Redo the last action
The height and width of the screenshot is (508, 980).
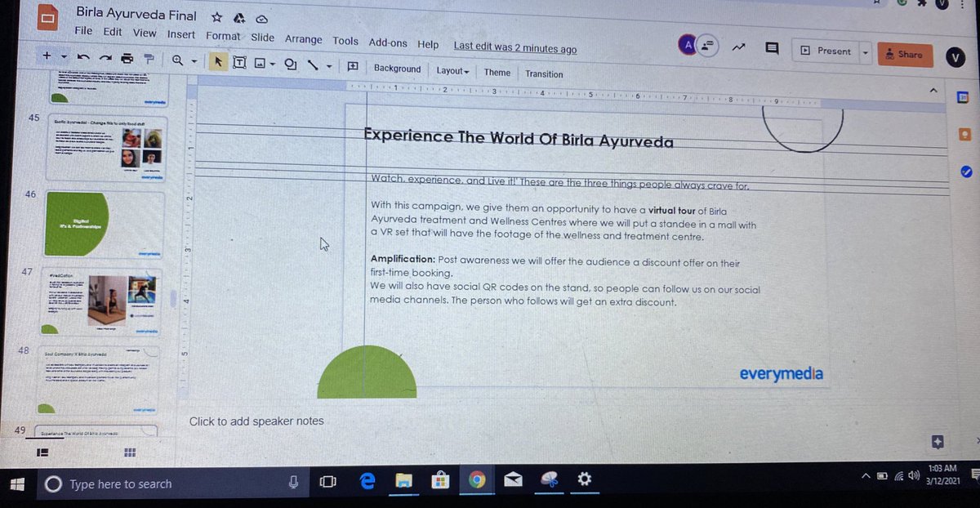click(x=105, y=58)
